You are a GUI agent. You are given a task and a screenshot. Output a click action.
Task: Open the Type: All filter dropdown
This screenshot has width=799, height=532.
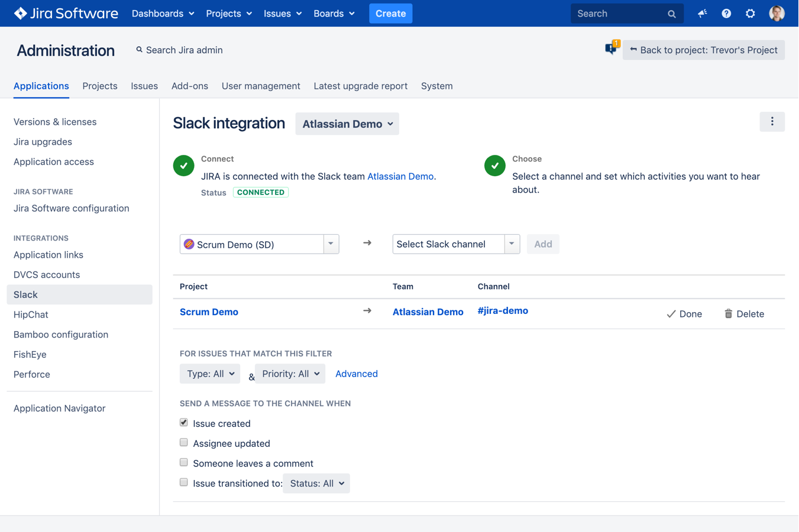point(210,374)
